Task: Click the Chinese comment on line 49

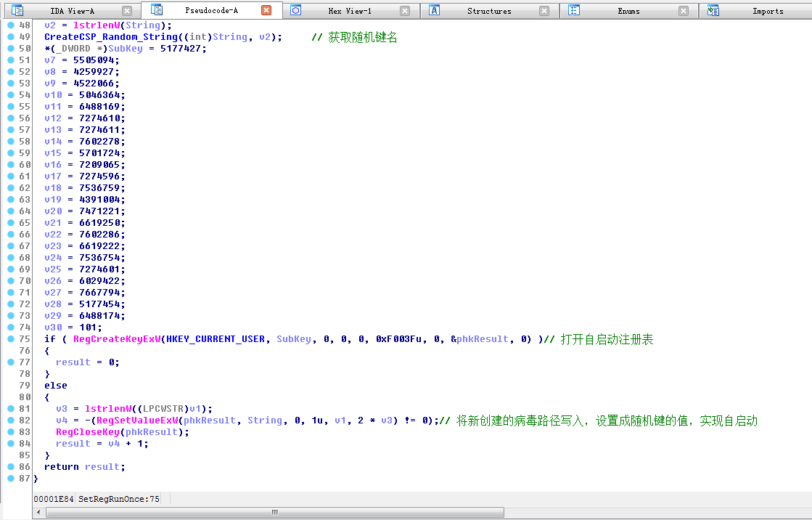Action: click(354, 37)
